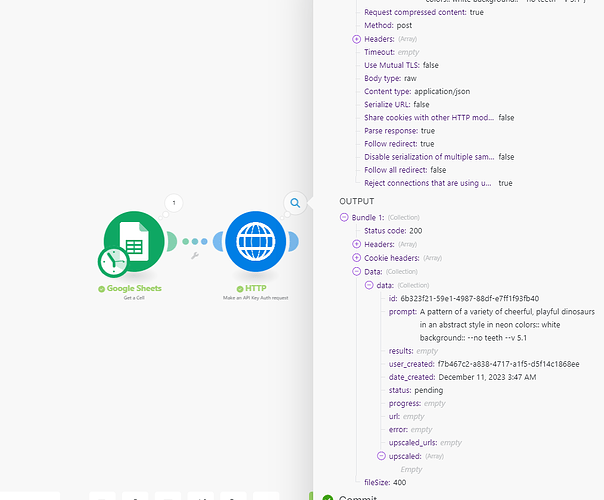
Task: Open the magnifier inspection bubble above HTTP
Action: 295,203
